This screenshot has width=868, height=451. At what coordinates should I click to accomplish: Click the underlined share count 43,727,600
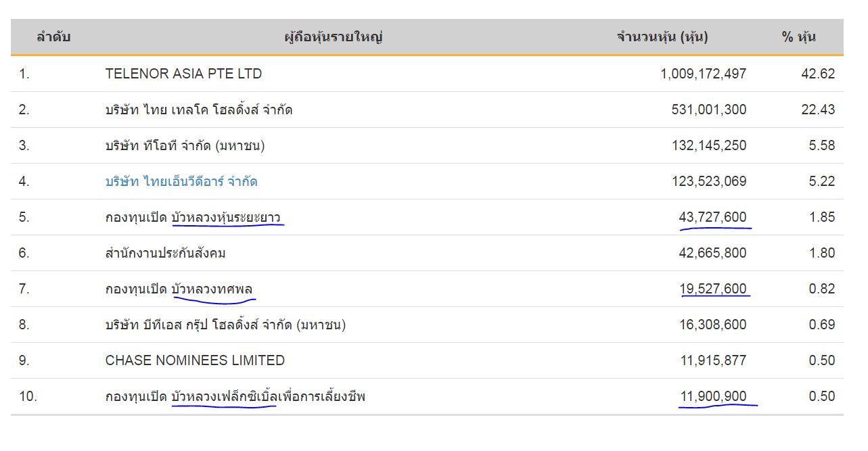tap(712, 217)
